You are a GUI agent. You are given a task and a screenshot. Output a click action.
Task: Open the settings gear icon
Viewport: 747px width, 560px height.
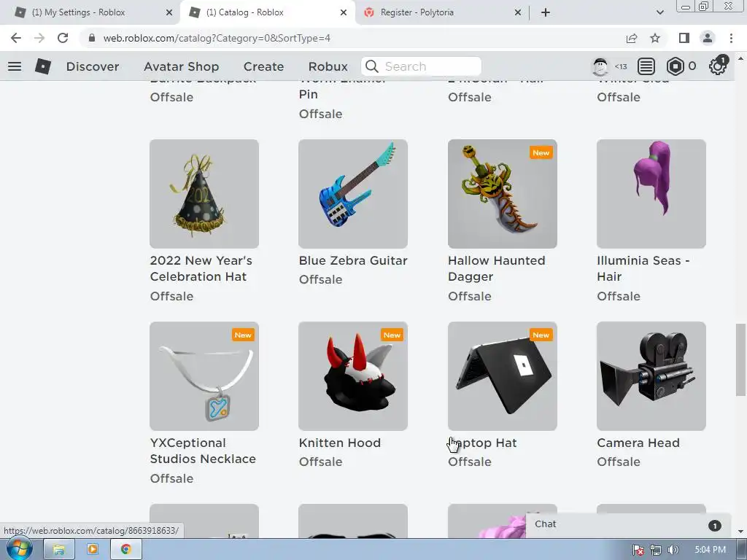tap(718, 66)
